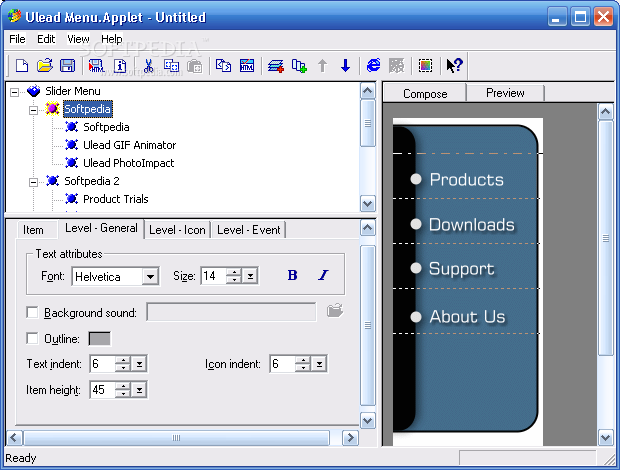Move item down with blue arrow icon
620x470 pixels.
[x=346, y=65]
